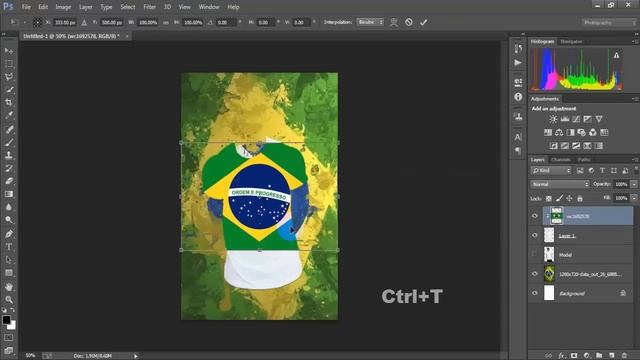Select the Horizontal Type tool
Screen dimensions: 640x360
[x=9, y=247]
